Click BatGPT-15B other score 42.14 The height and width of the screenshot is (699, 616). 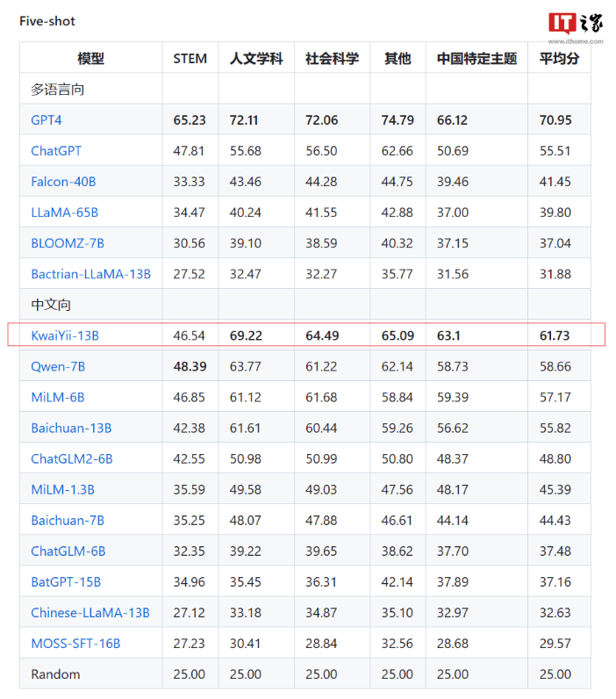[x=398, y=581]
